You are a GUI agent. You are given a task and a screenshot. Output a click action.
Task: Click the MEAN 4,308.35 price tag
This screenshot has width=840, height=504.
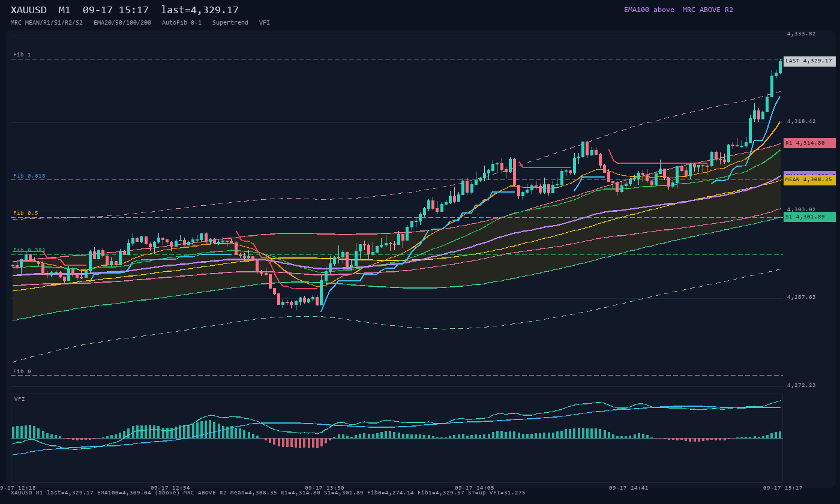tap(809, 179)
